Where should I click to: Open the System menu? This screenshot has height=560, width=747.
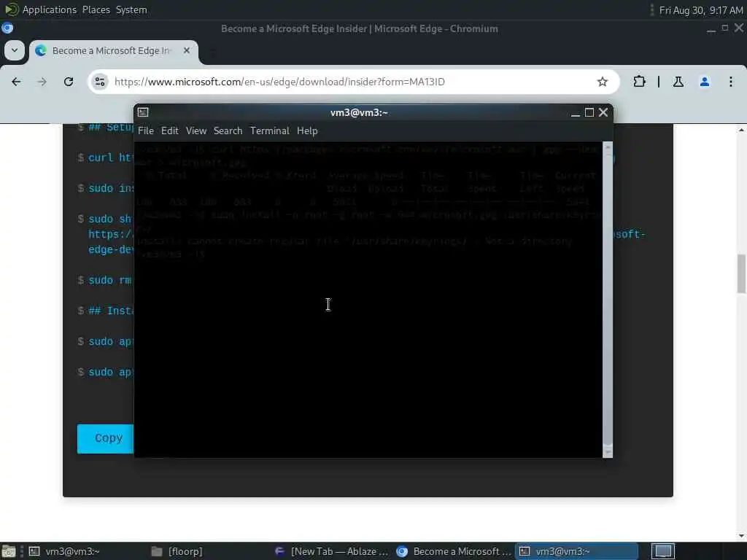[131, 9]
